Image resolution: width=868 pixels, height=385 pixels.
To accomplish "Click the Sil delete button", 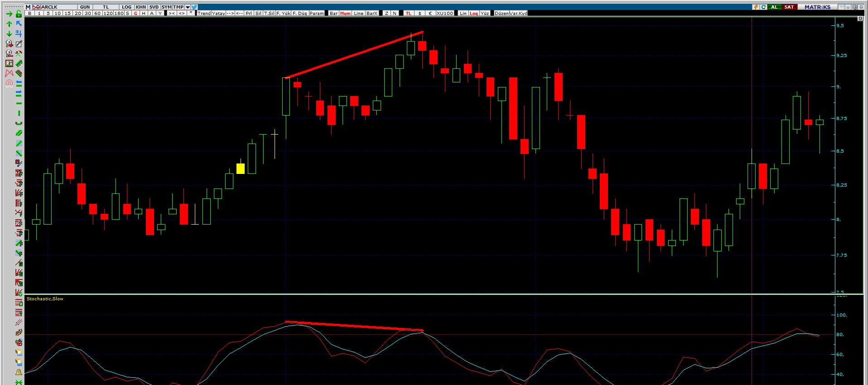I will click(x=258, y=13).
